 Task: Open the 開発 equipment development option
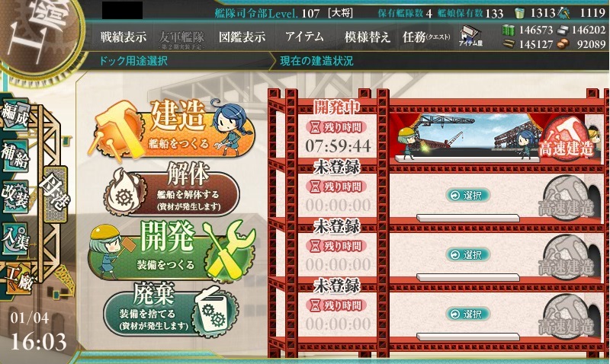point(173,250)
